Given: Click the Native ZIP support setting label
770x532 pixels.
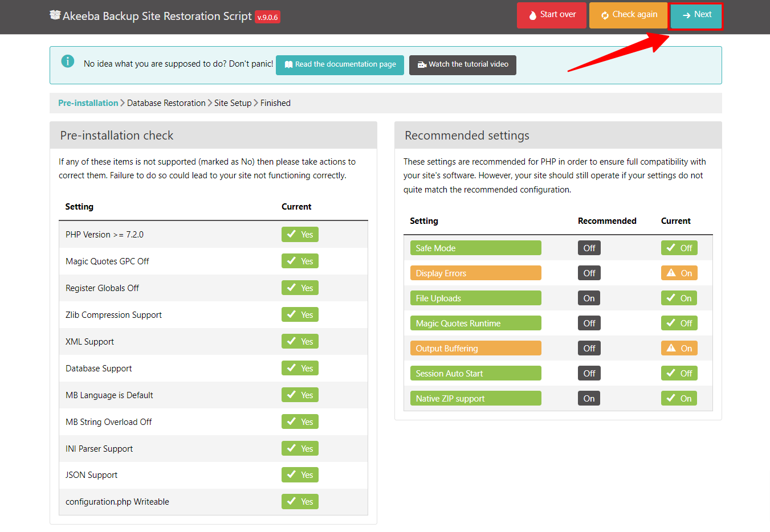Looking at the screenshot, I should click(475, 398).
